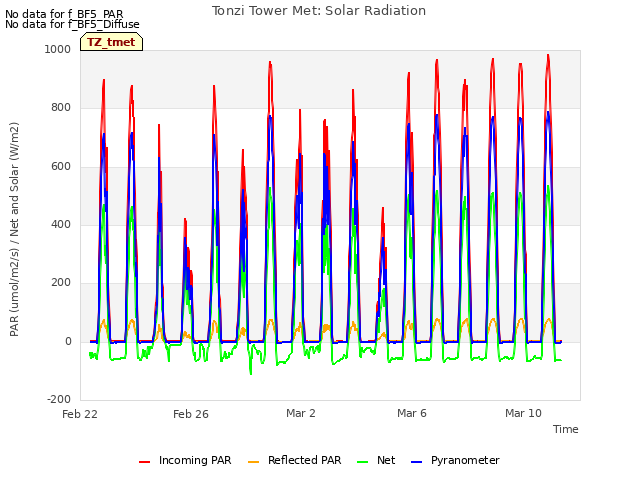The height and width of the screenshot is (480, 640).
Task: Click the chart title Tonzi Tower Met
Action: click(319, 11)
